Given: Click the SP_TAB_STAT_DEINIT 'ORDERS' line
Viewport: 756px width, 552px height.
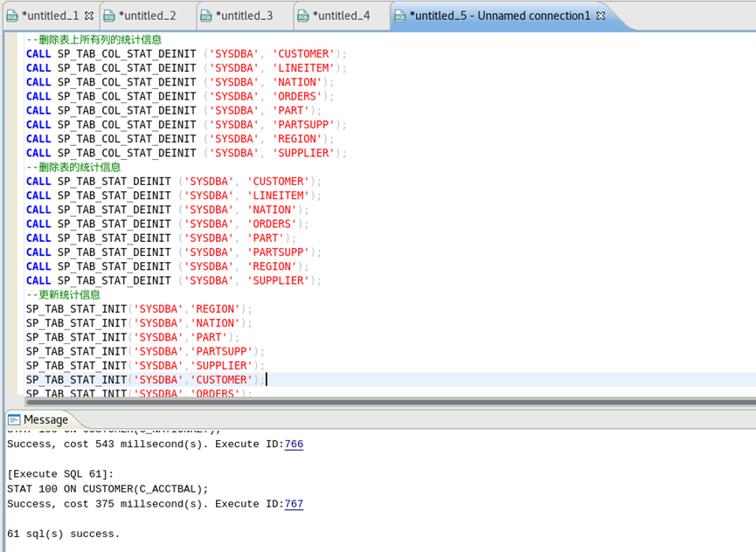Looking at the screenshot, I should click(167, 224).
